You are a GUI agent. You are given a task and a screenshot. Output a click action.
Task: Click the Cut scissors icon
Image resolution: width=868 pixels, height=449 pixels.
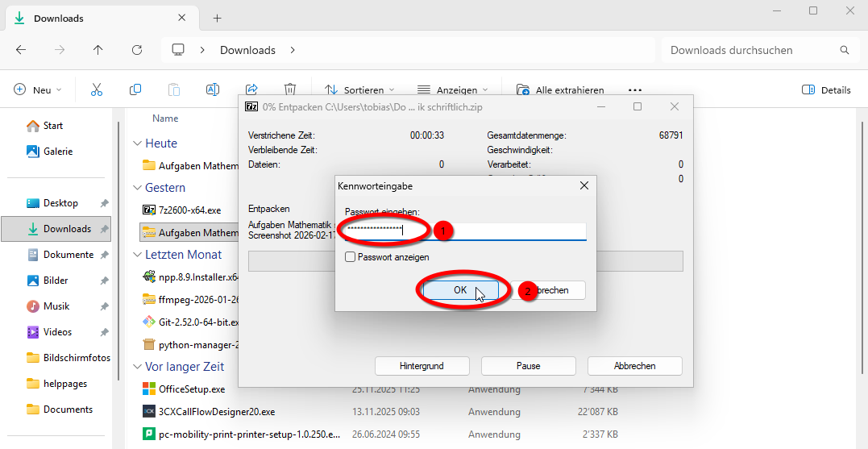pyautogui.click(x=97, y=89)
